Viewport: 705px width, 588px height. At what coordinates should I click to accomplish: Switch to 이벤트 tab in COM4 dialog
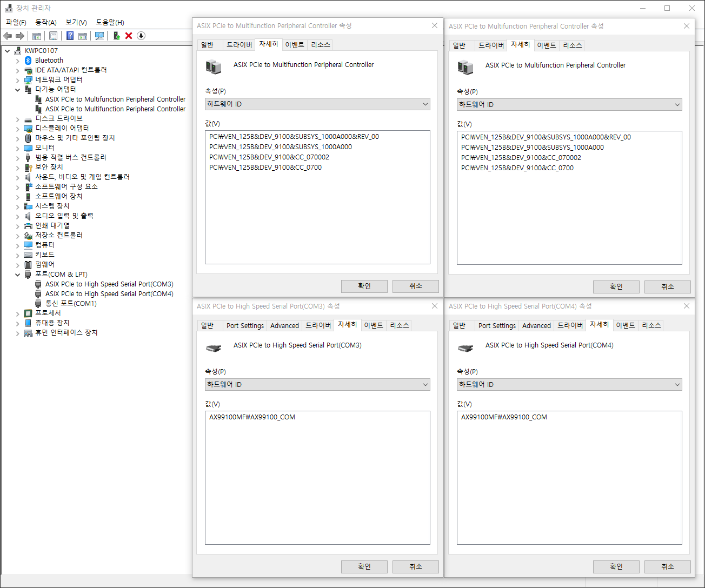click(x=626, y=325)
